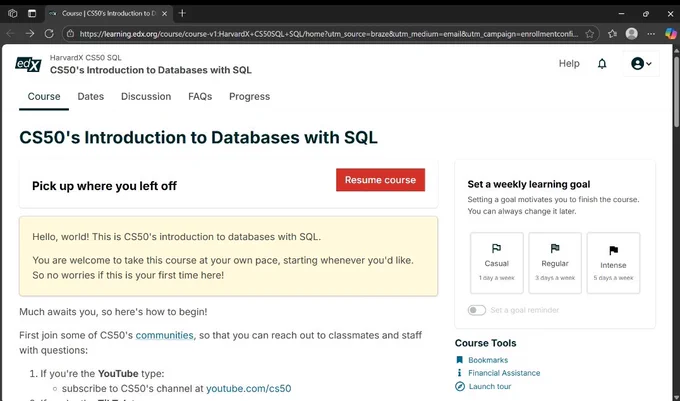Image resolution: width=680 pixels, height=401 pixels.
Task: Click the Course Tools heading
Action: tap(485, 343)
